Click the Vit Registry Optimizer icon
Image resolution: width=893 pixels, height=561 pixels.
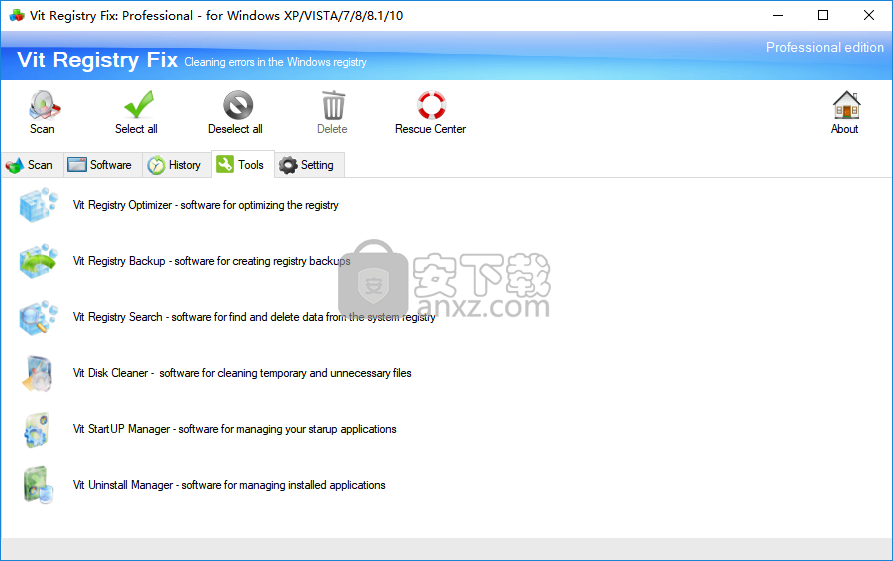tap(39, 205)
